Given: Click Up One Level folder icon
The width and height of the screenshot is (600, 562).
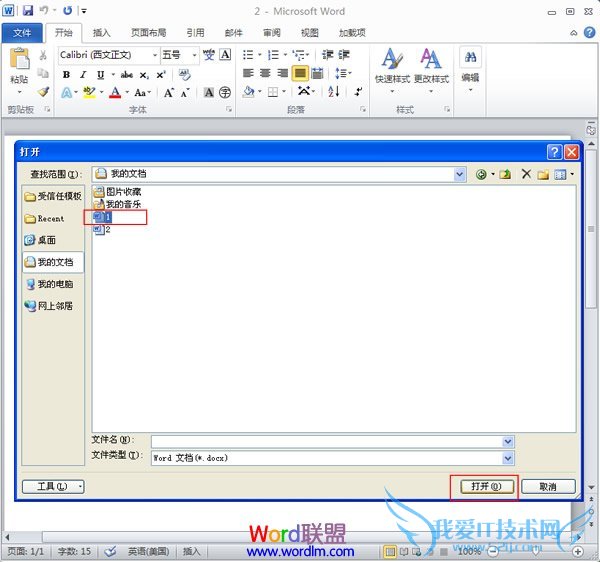Looking at the screenshot, I should click(x=505, y=174).
